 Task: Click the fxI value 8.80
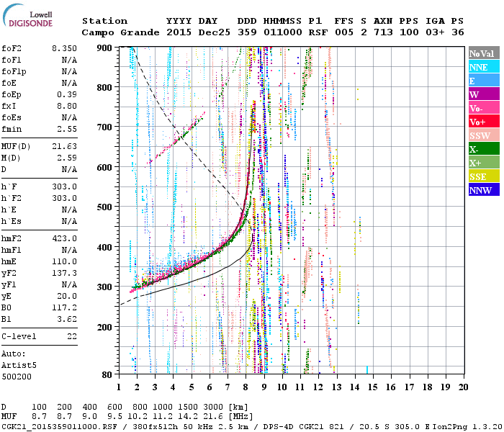[67, 106]
